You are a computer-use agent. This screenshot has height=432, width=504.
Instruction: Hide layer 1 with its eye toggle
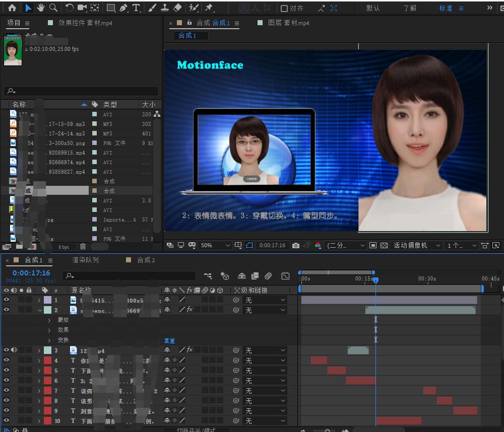point(7,300)
